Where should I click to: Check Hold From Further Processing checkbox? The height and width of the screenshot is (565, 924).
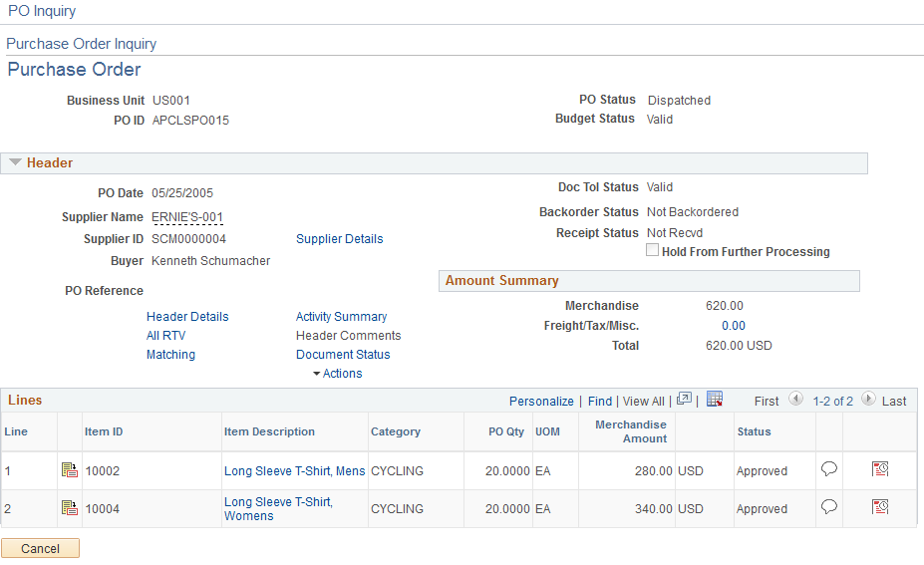(653, 251)
